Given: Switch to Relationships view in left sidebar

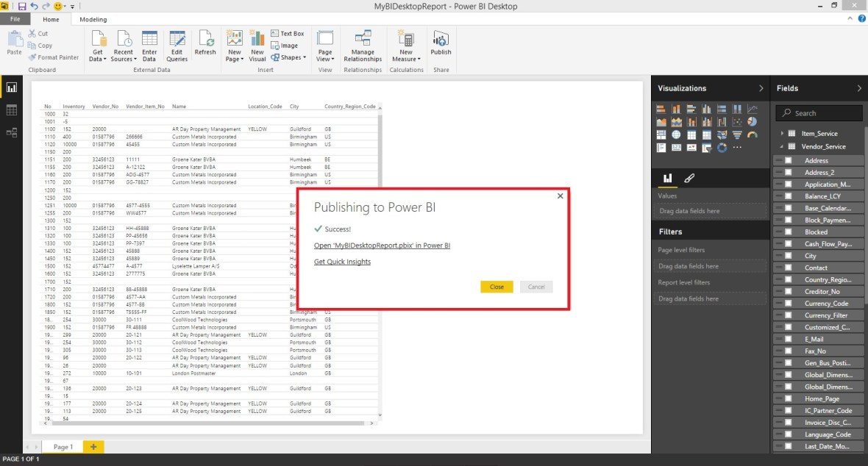Looking at the screenshot, I should (12, 132).
